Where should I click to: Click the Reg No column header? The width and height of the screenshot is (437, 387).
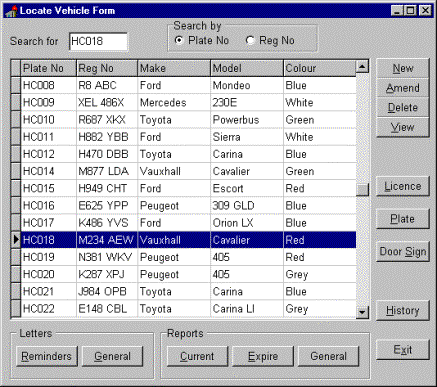coord(107,68)
